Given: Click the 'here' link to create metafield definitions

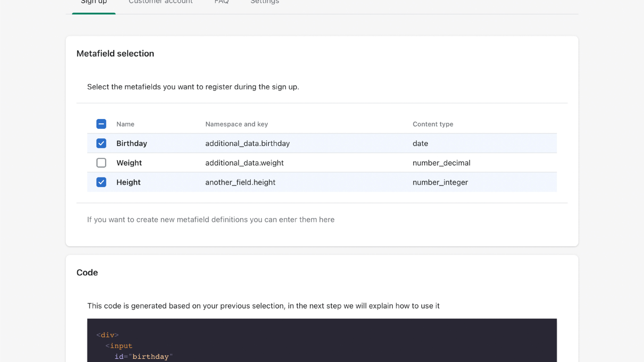Looking at the screenshot, I should pyautogui.click(x=326, y=220).
